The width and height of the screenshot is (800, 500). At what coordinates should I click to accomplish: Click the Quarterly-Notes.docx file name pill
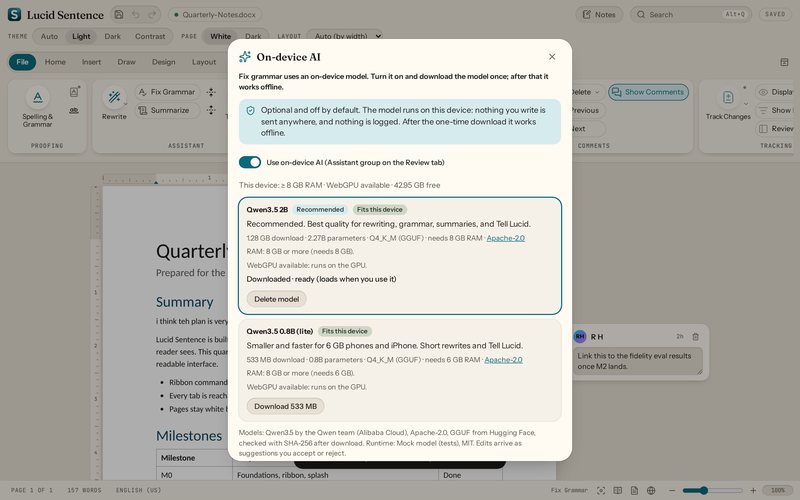(215, 14)
